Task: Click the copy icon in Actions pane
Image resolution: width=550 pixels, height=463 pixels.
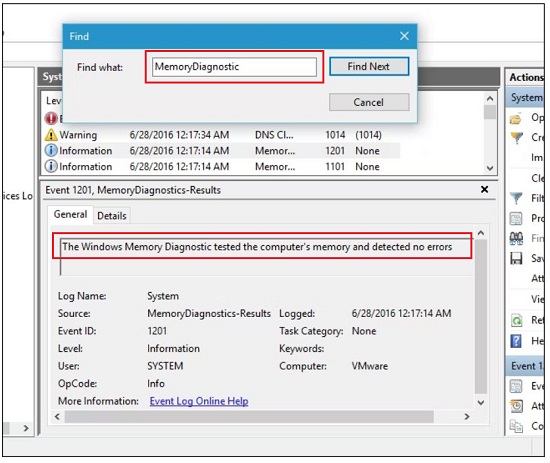Action: [516, 426]
